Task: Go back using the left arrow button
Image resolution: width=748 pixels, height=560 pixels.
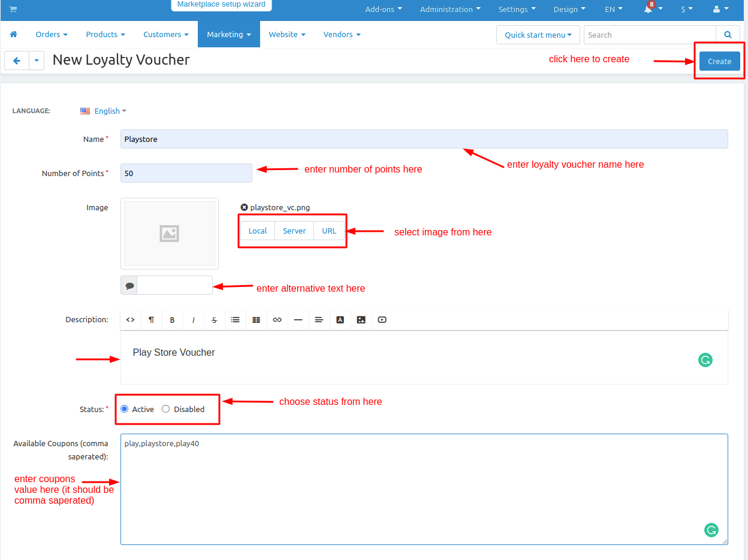Action: 17,60
